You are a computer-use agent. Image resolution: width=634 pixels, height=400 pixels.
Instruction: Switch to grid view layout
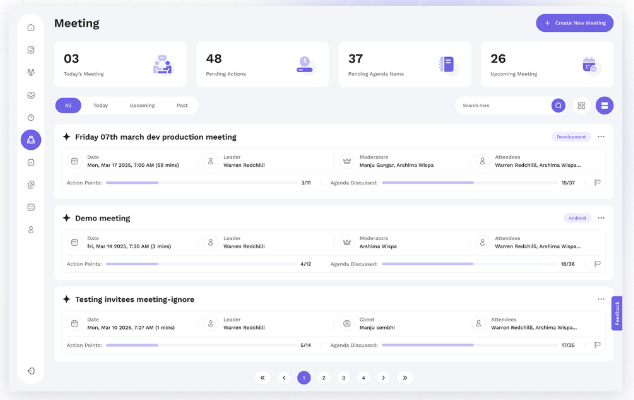coord(581,105)
